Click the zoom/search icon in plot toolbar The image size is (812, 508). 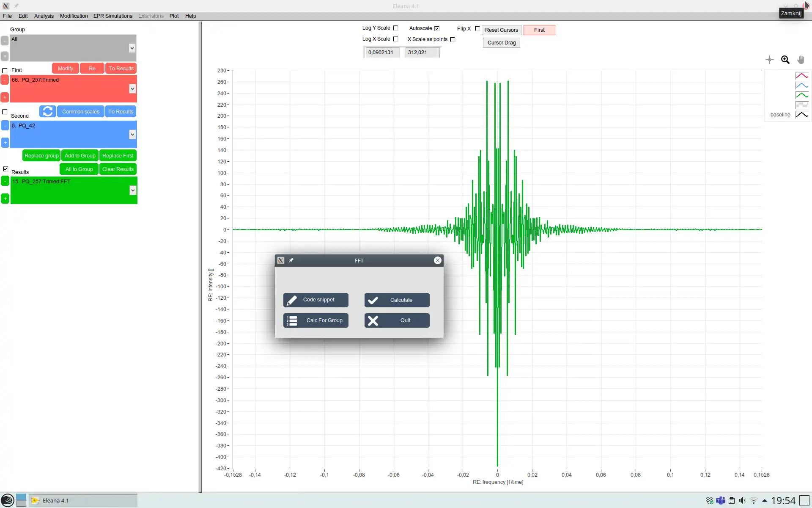pyautogui.click(x=785, y=59)
